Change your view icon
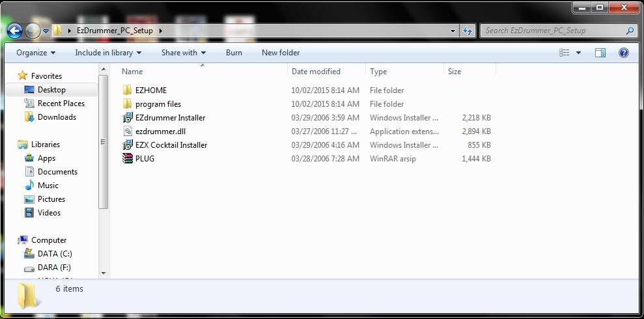 point(565,53)
